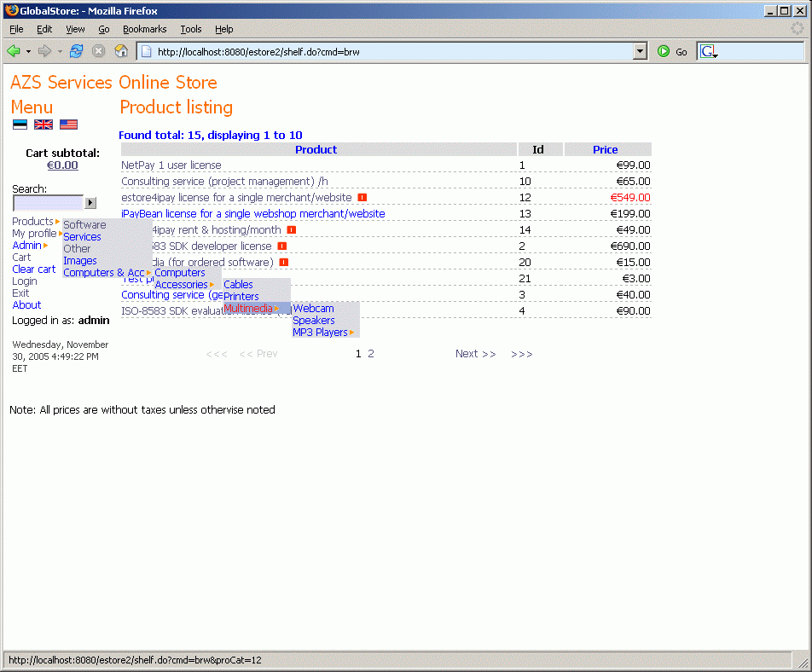Viewport: 812px width, 672px height.
Task: Click the Forward arrow toolbar button
Action: 44,51
